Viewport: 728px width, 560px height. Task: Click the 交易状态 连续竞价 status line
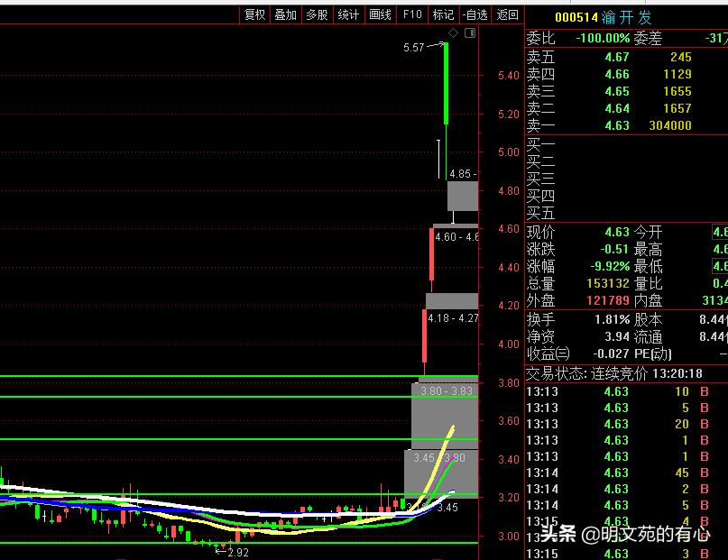tap(613, 374)
